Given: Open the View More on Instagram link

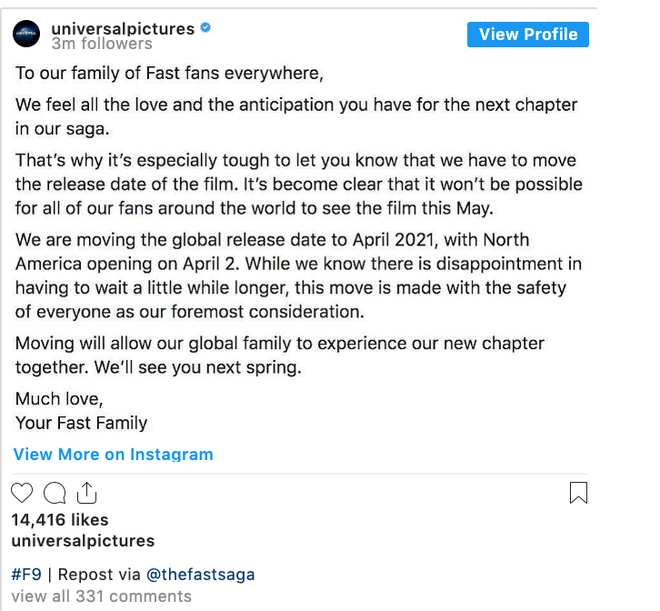Looking at the screenshot, I should [x=113, y=454].
